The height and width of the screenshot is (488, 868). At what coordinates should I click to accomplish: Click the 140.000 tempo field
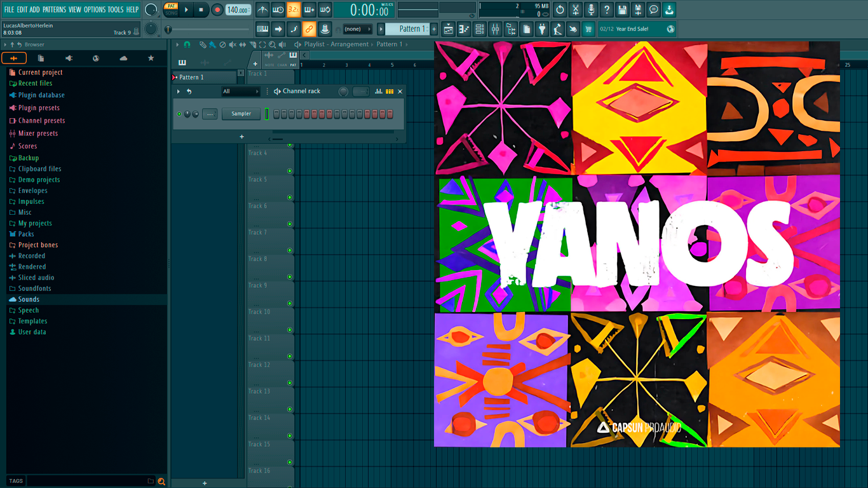click(238, 10)
